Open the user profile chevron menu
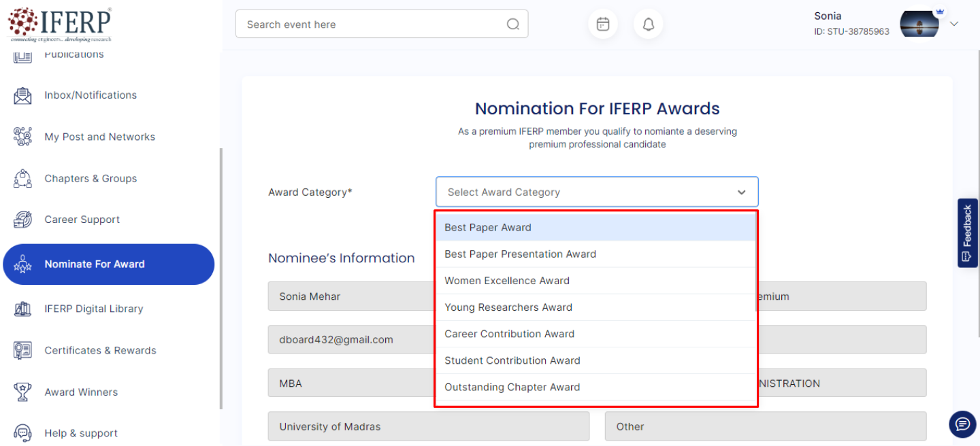980x446 pixels. click(954, 24)
